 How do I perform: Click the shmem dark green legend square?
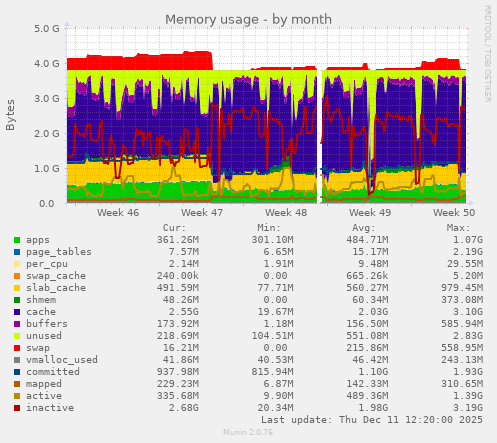(17, 300)
